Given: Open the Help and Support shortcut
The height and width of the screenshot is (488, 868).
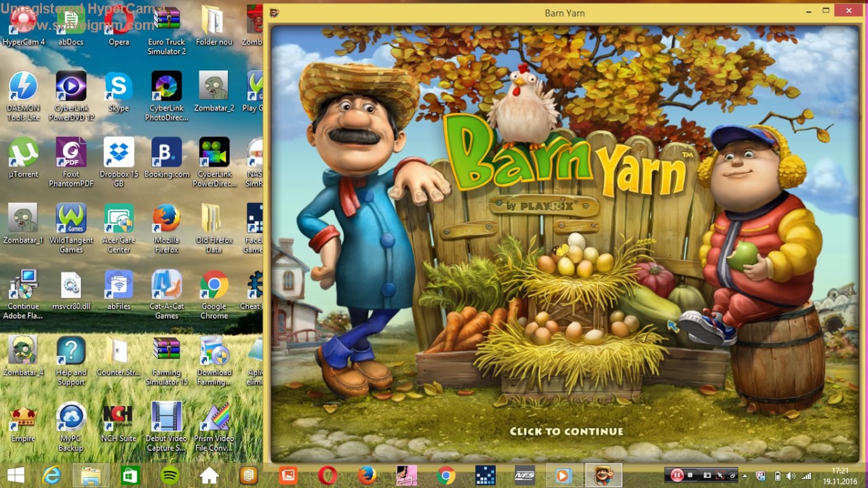Looking at the screenshot, I should [71, 361].
